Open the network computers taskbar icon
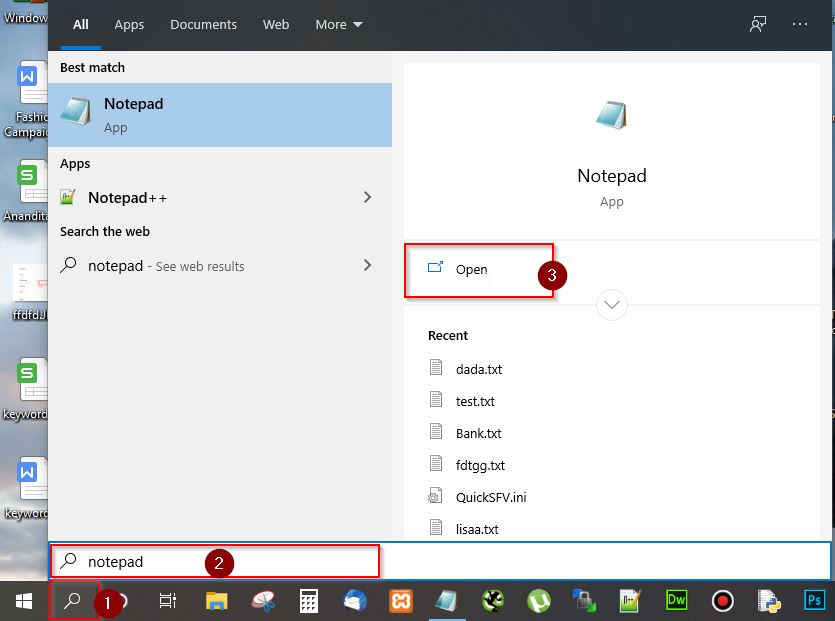Image resolution: width=835 pixels, height=621 pixels. click(584, 601)
